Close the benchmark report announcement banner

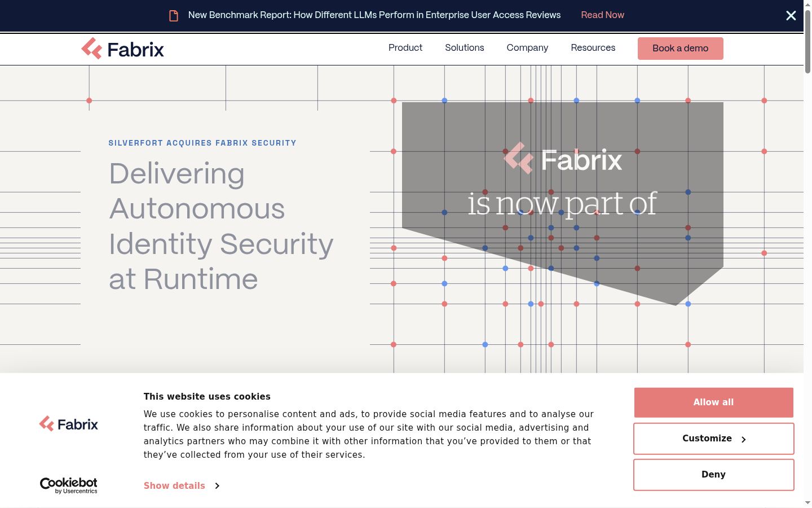(x=791, y=15)
